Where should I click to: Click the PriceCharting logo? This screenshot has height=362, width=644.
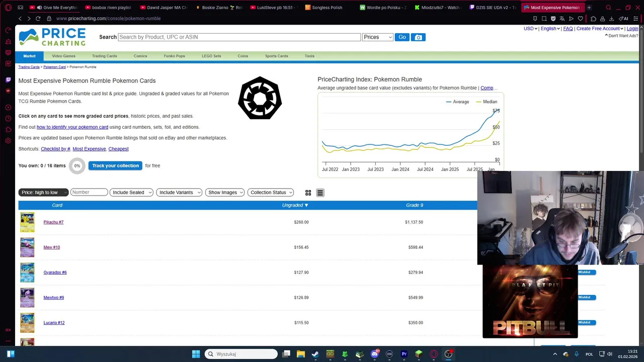click(52, 37)
